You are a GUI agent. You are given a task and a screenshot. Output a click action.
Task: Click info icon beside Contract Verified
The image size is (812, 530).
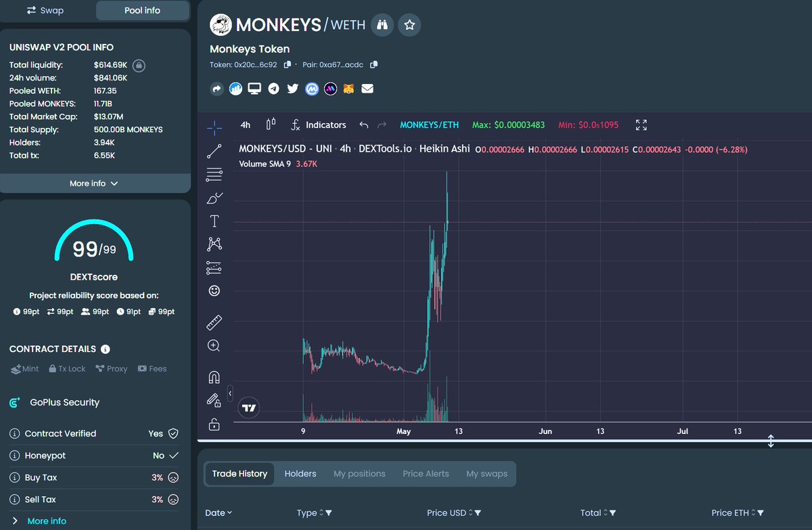pos(14,433)
